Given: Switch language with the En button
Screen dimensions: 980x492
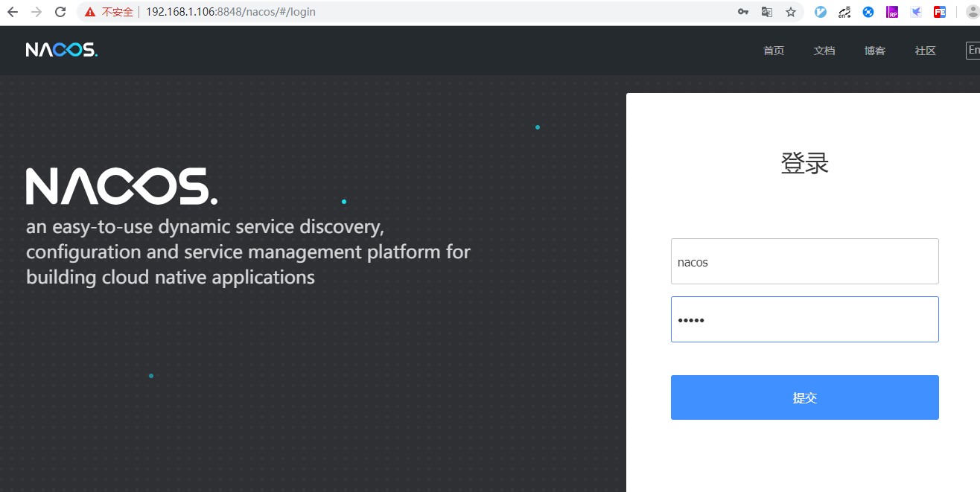Looking at the screenshot, I should pyautogui.click(x=973, y=50).
